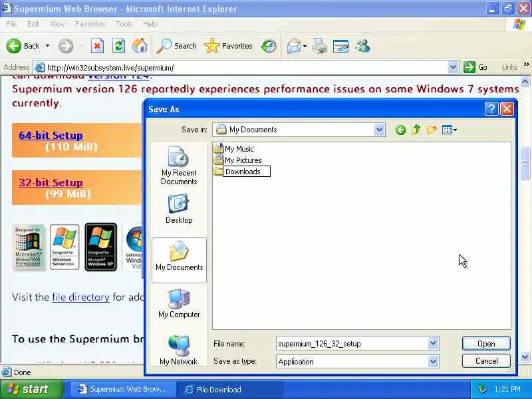Open the Search pane from the toolbar
532x399 pixels.
177,46
